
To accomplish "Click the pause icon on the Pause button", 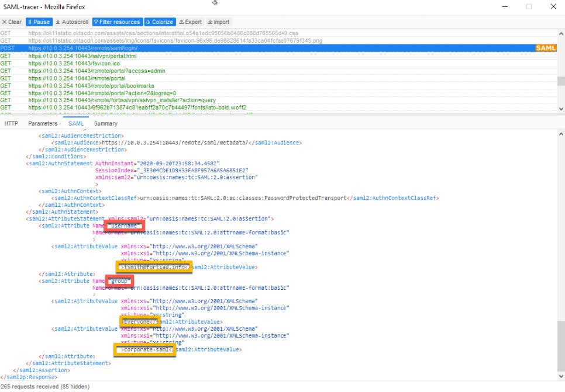I will click(31, 22).
